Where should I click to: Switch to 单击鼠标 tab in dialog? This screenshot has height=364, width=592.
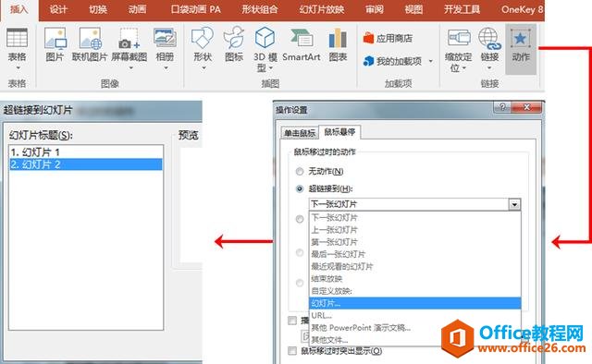[300, 133]
